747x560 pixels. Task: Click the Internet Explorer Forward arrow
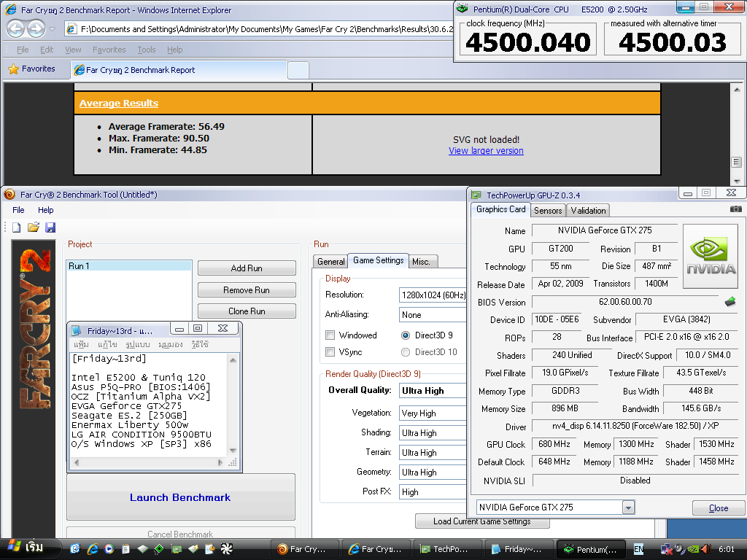[x=36, y=29]
